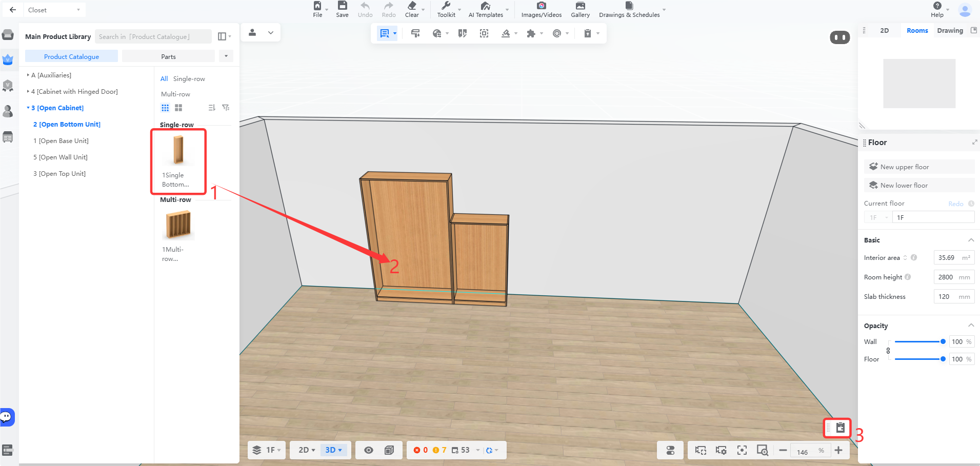Viewport: 980px width, 466px height.
Task: Select the 1Single Bottom cabinet thumbnail
Action: 178,161
